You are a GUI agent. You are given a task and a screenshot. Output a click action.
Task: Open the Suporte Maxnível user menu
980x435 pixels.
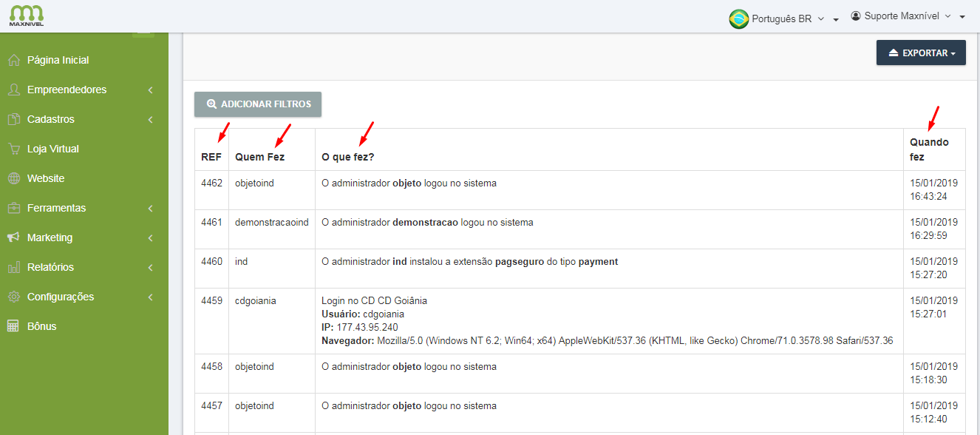pyautogui.click(x=908, y=16)
